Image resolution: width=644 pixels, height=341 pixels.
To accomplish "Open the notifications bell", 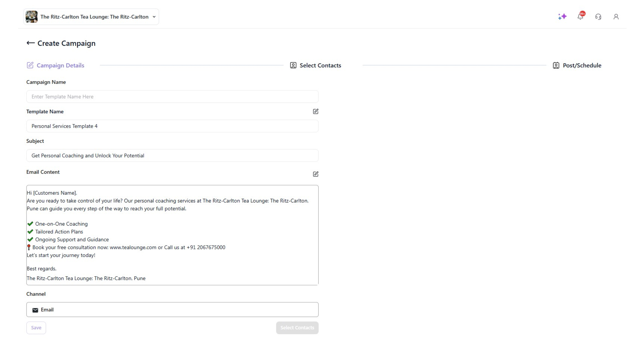I will [x=580, y=17].
